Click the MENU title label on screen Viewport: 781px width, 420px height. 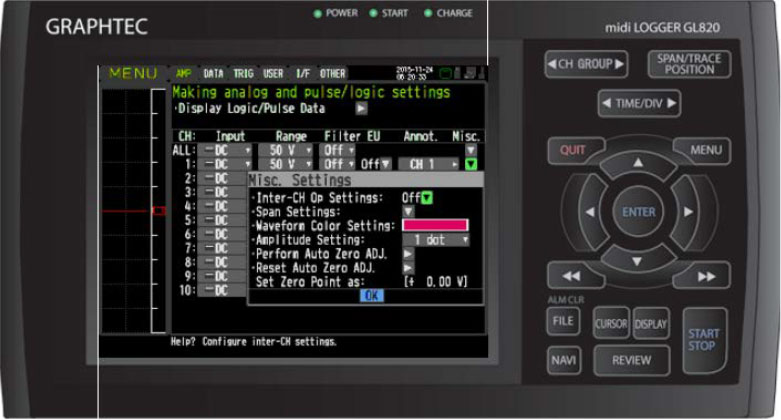133,74
